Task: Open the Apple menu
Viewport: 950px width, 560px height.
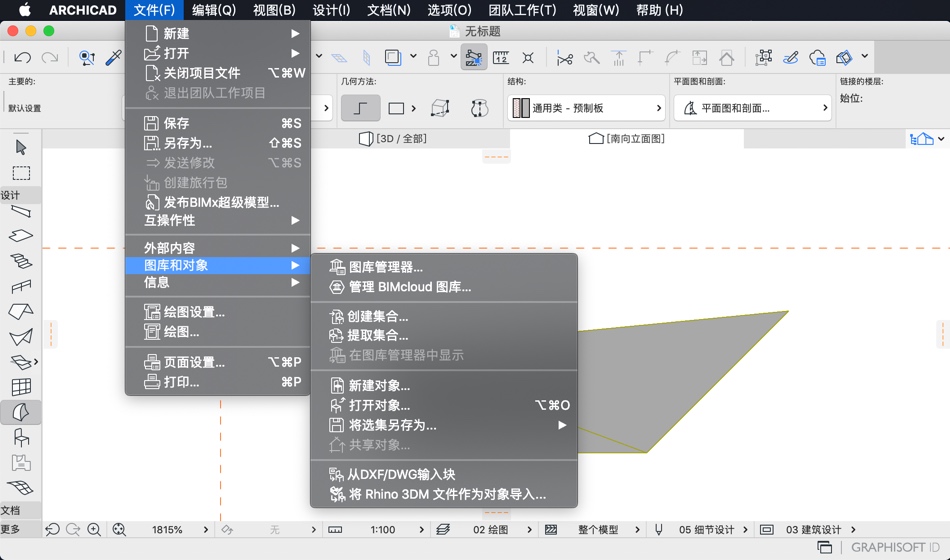Action: [x=24, y=10]
